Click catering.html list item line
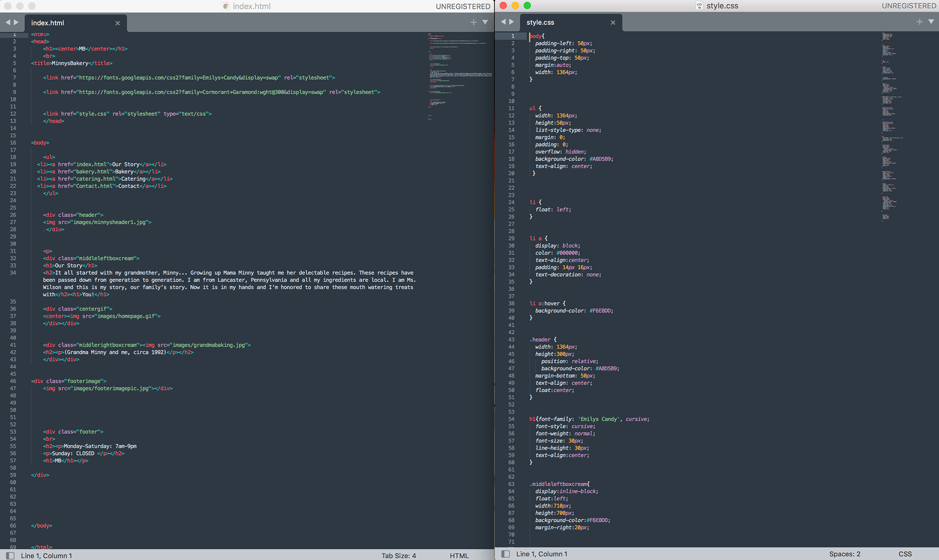 pos(105,179)
